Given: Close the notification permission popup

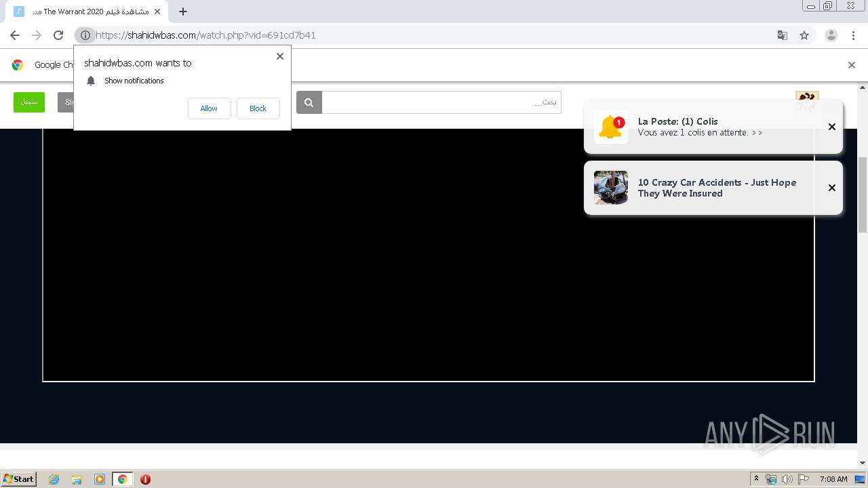Looking at the screenshot, I should point(280,56).
